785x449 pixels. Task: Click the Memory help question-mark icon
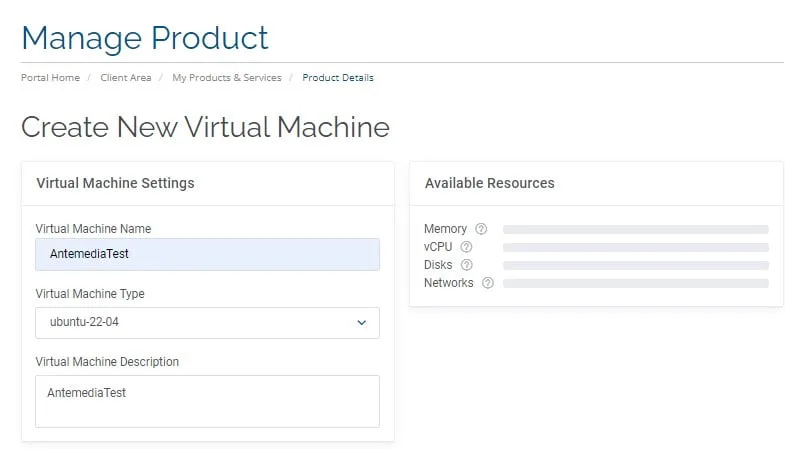pyautogui.click(x=481, y=229)
